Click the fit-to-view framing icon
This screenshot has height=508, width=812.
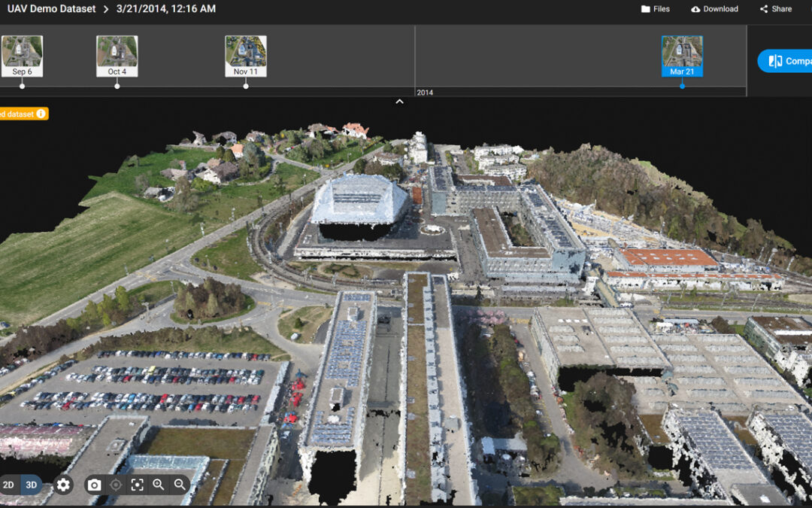click(x=138, y=485)
